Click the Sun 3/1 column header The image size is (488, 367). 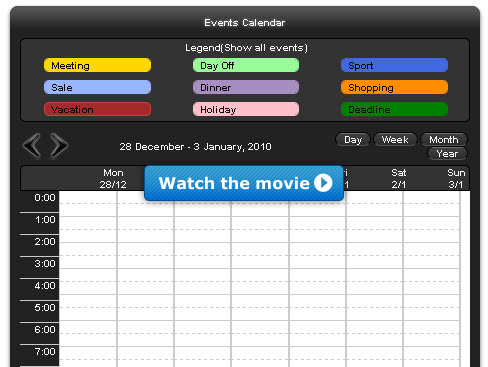456,179
